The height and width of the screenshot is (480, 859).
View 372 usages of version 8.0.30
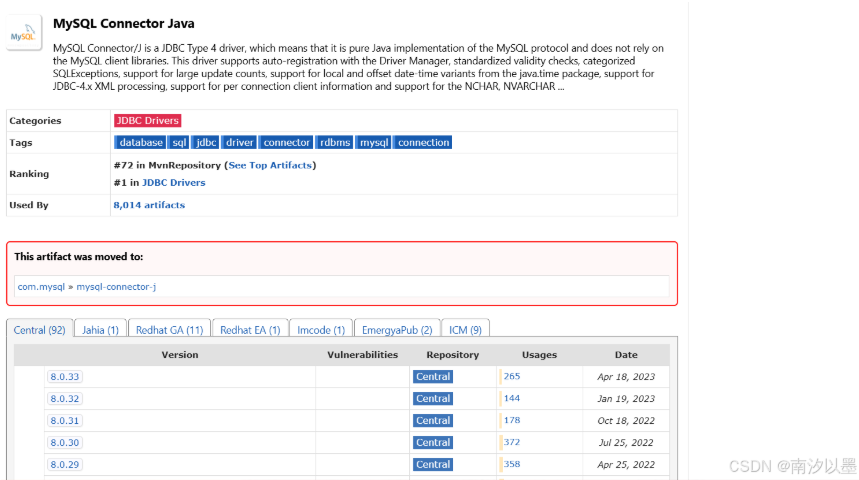512,442
